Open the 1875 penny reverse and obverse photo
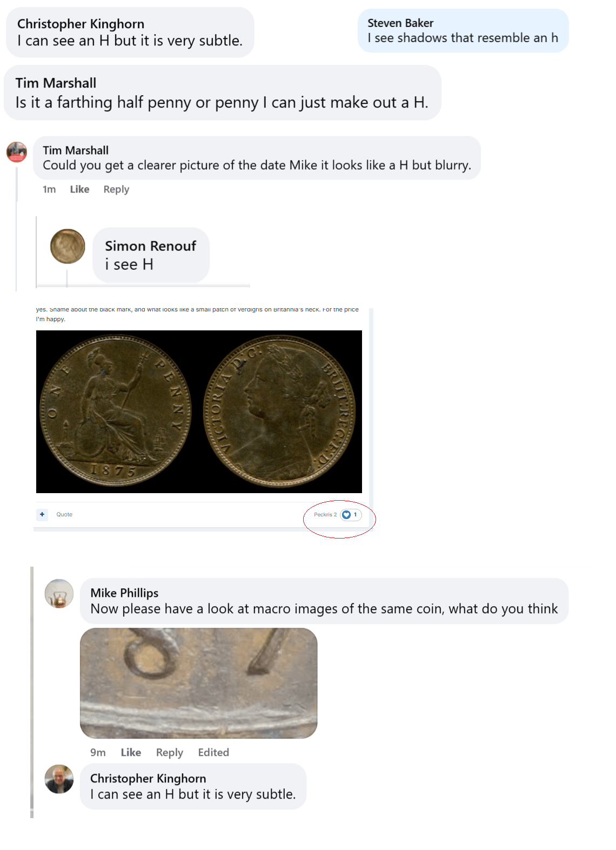This screenshot has width=616, height=850. click(x=199, y=411)
